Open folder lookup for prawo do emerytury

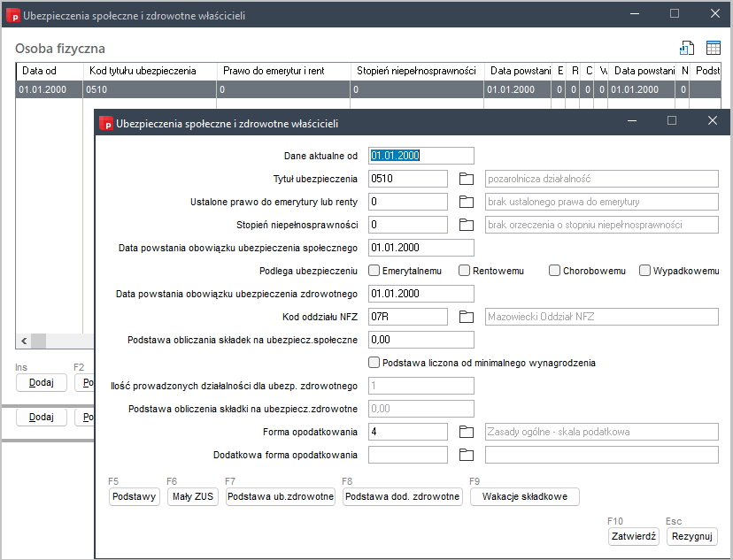[x=467, y=202]
